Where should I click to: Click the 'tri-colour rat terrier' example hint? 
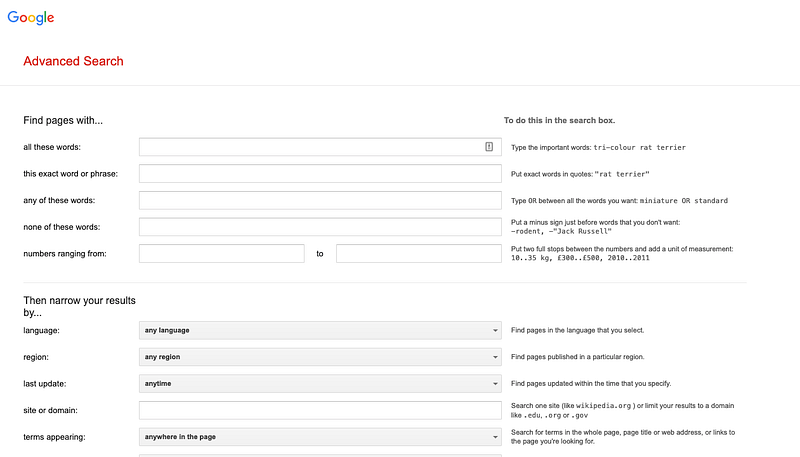coord(639,147)
